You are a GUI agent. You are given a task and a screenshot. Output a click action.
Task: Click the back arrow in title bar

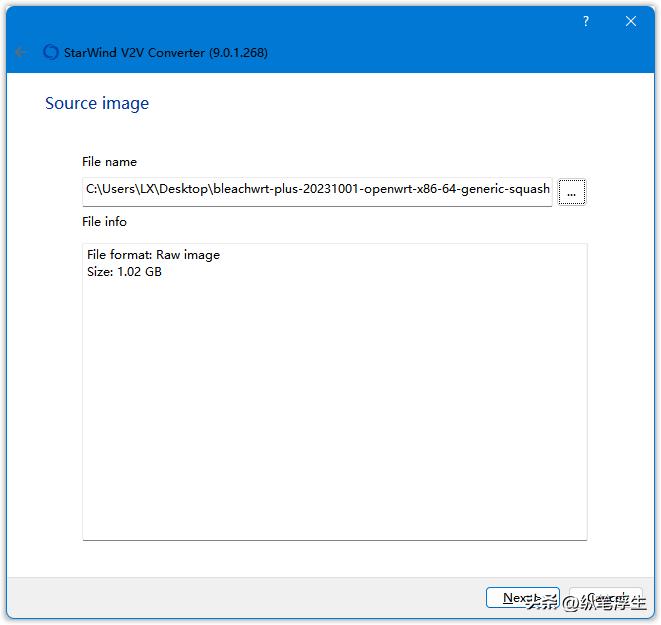21,52
